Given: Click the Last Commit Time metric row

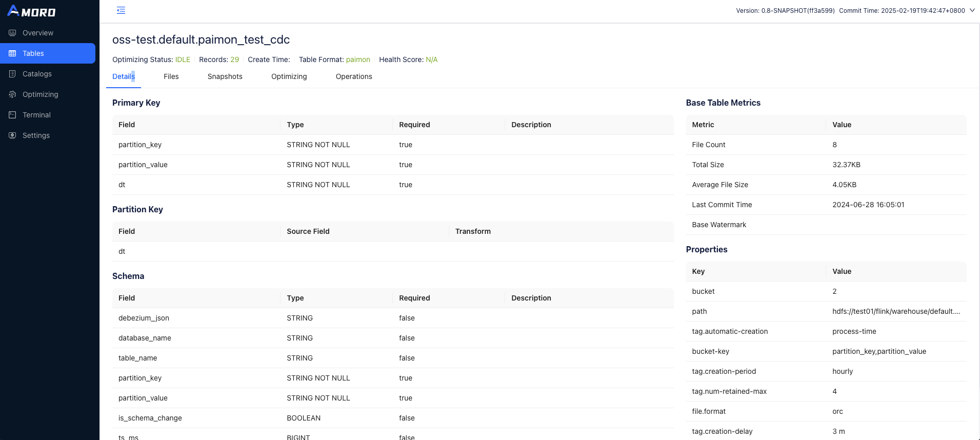Looking at the screenshot, I should [x=826, y=205].
